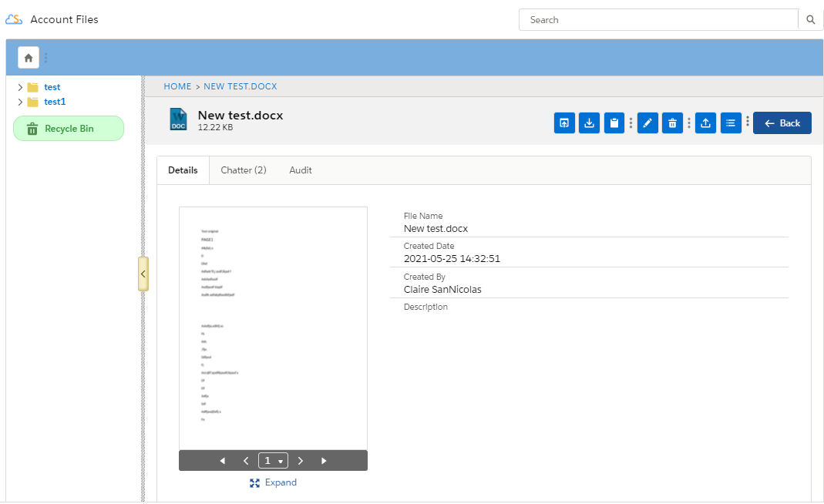Screen dimensions: 824x504
Task: Click the upload arrow icon
Action: [705, 123]
